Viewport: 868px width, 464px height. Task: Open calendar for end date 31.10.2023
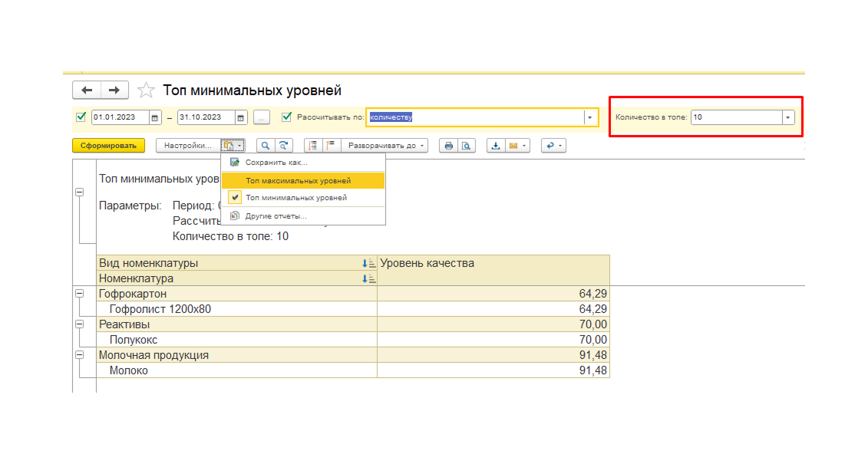tap(241, 117)
